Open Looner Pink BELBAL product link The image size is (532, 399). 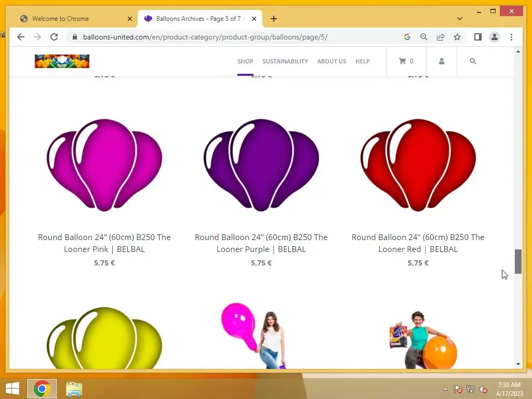104,243
